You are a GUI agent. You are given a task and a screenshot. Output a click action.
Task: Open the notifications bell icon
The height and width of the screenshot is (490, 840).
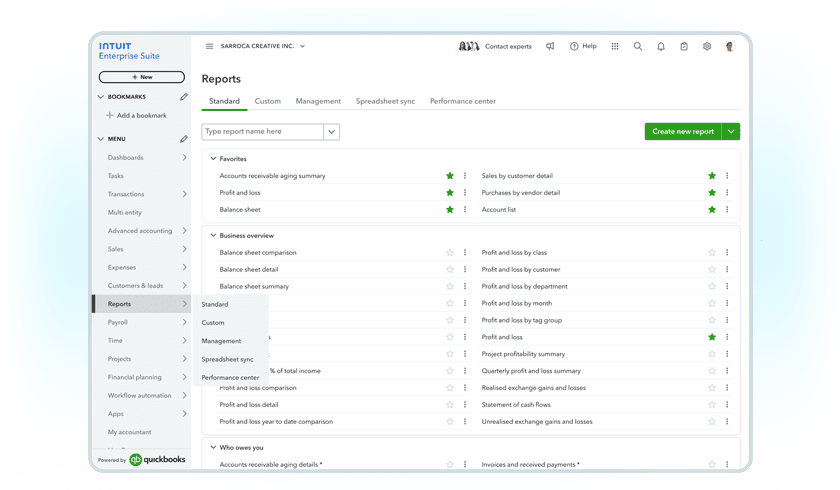coord(661,47)
